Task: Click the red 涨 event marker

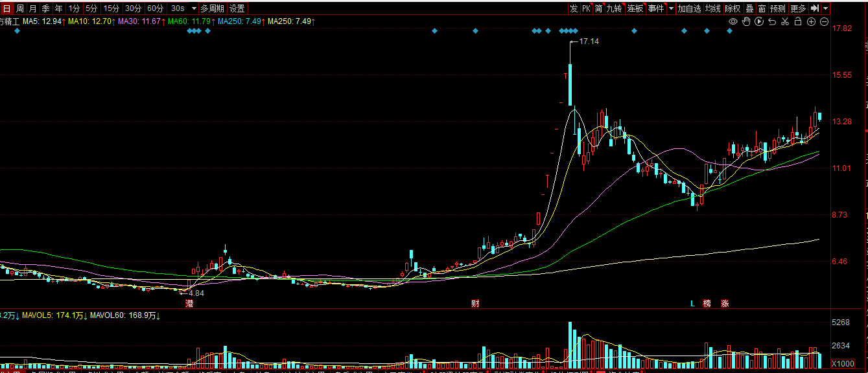Action: click(725, 304)
